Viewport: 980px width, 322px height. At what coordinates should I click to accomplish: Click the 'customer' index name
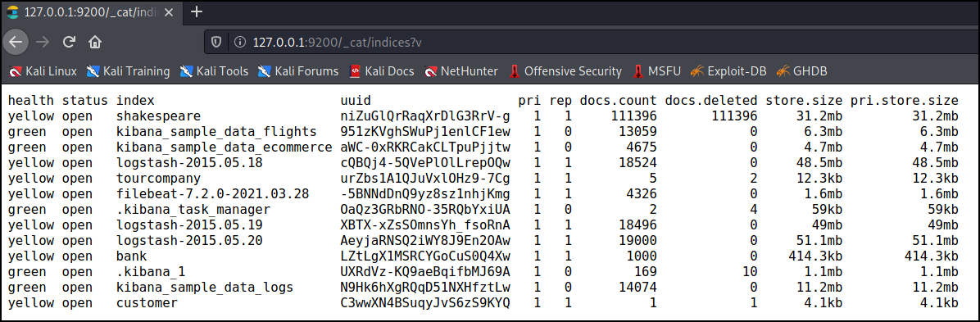(x=147, y=304)
